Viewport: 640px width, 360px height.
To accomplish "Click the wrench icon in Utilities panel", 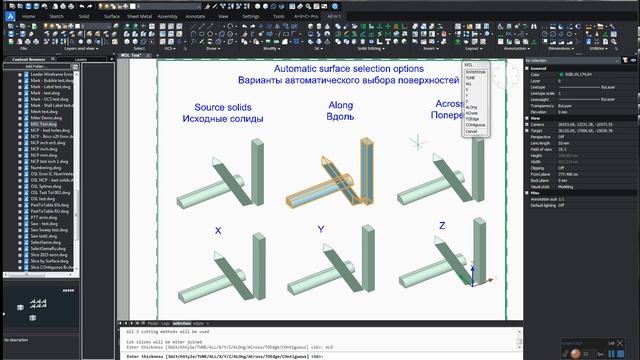I will (x=613, y=27).
